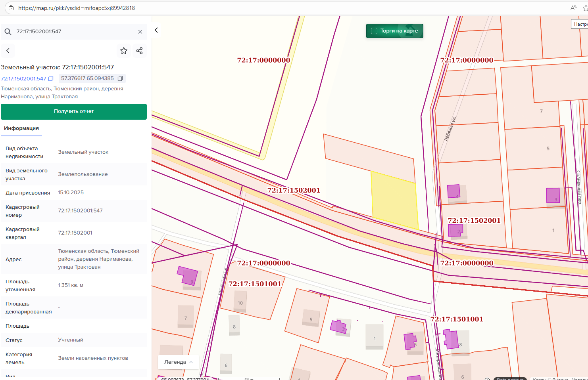Add the parcel to favorites with star
Screen dimensions: 588x380
tap(124, 51)
